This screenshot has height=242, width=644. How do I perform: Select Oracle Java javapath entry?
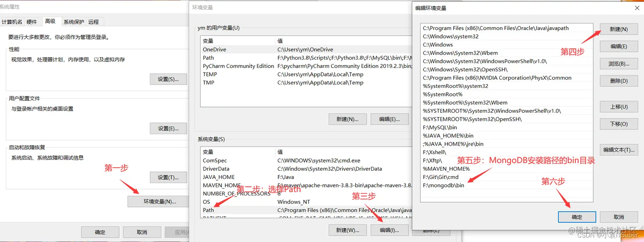(x=506, y=28)
